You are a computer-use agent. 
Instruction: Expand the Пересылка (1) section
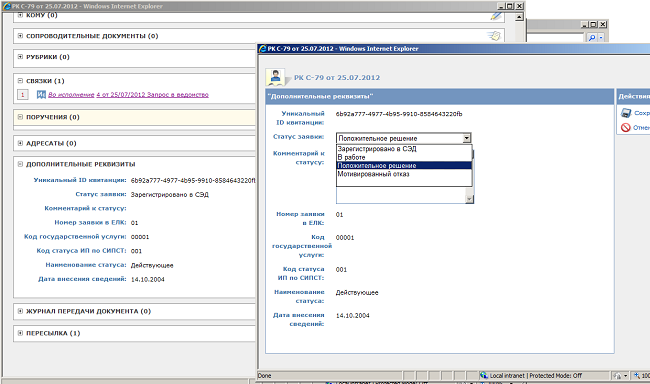20,333
